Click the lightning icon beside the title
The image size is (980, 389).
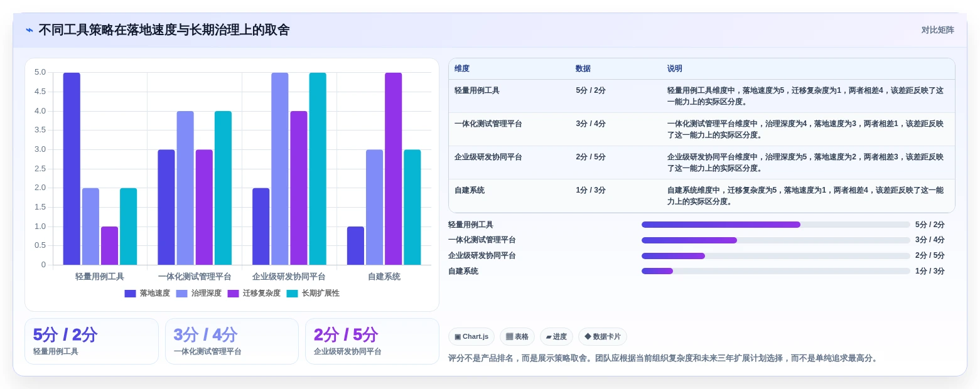(30, 30)
